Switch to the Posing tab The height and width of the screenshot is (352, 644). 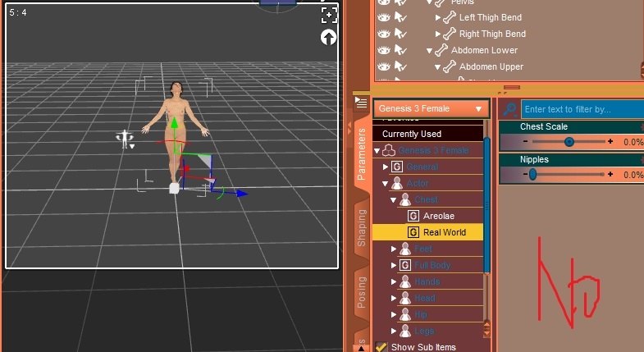(361, 292)
